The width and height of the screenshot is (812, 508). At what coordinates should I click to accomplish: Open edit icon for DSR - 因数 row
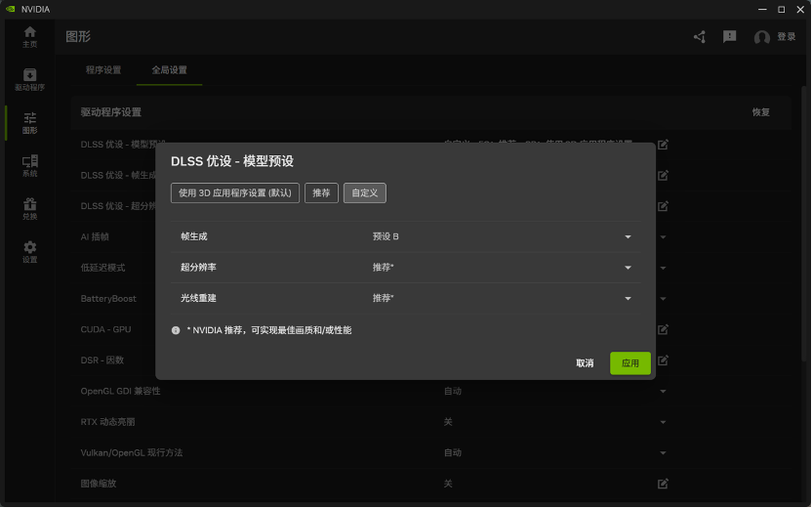663,360
